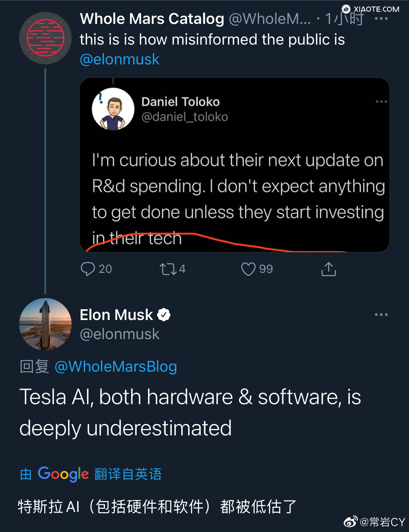The width and height of the screenshot is (409, 532).
Task: Open Whole Mars Catalog profile avatar
Action: coord(45,38)
